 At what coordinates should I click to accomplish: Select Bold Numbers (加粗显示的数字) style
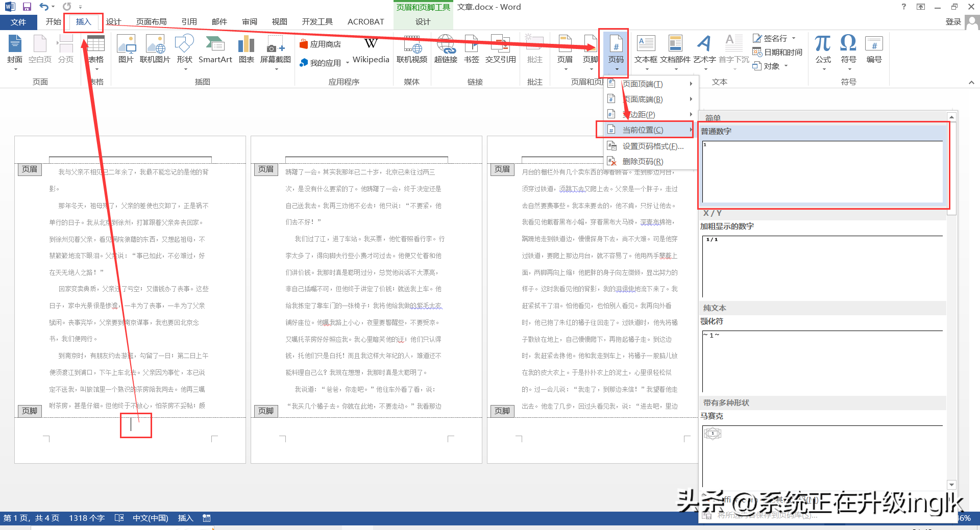[822, 260]
